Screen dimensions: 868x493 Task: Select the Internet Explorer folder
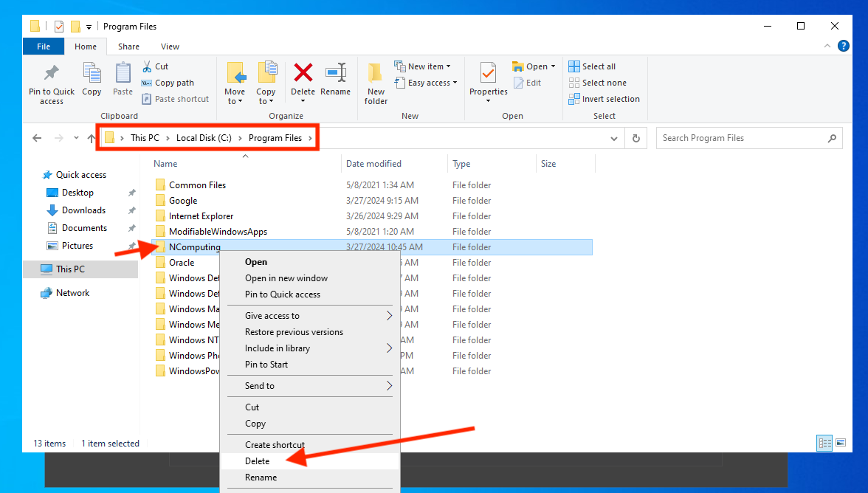click(372, 216)
